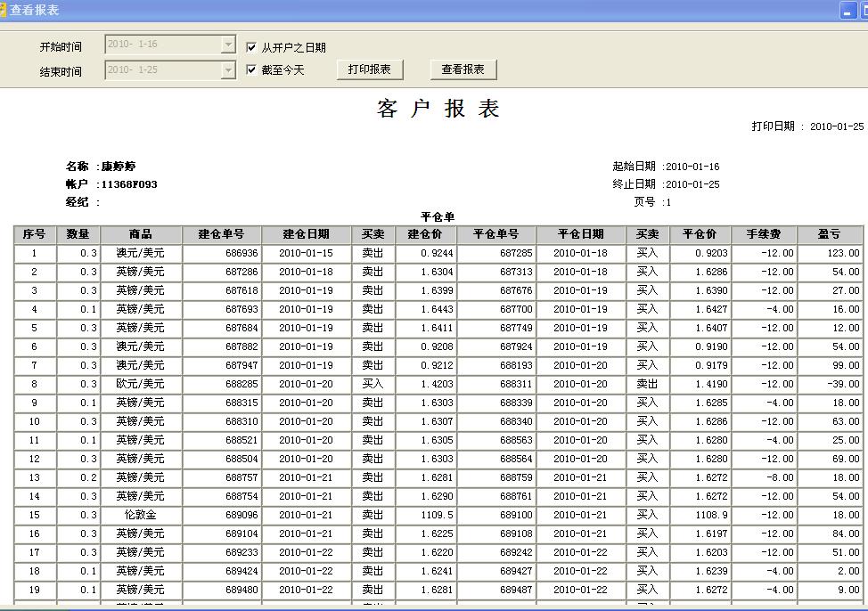Click the account number 11368F093

tap(129, 184)
